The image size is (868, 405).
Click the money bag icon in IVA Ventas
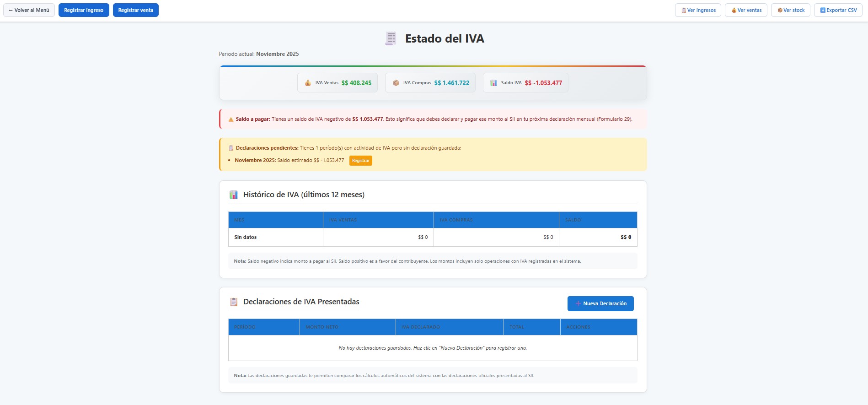[308, 83]
